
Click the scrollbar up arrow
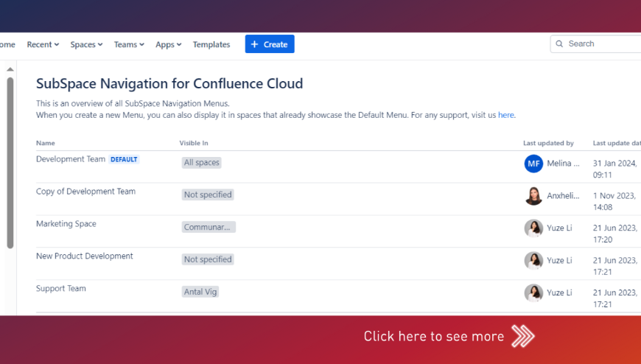10,69
